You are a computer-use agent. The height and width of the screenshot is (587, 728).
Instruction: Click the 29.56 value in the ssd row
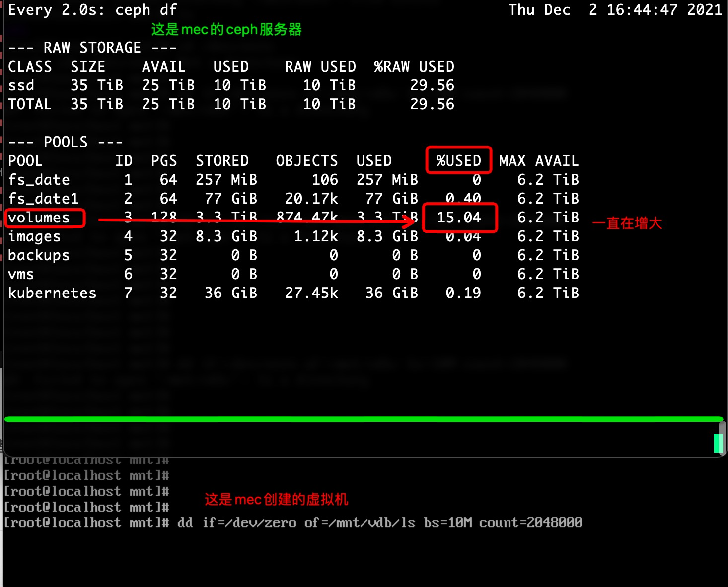pyautogui.click(x=433, y=85)
